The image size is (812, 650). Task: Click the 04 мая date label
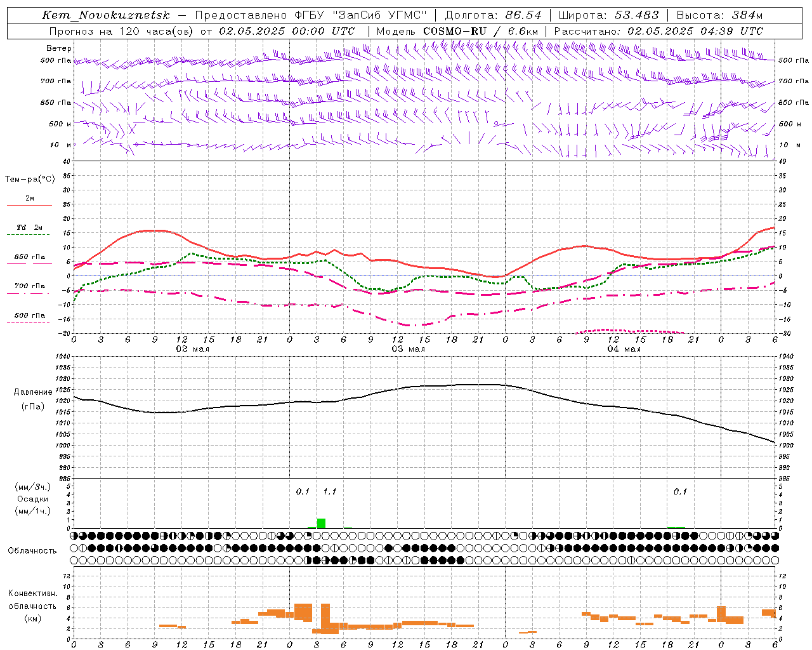(x=624, y=348)
